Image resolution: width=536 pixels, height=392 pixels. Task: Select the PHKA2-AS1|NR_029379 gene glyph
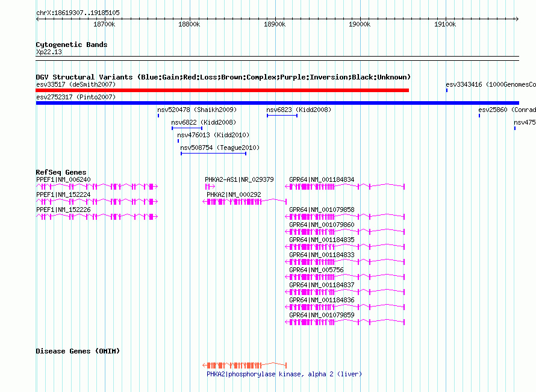tap(210, 186)
